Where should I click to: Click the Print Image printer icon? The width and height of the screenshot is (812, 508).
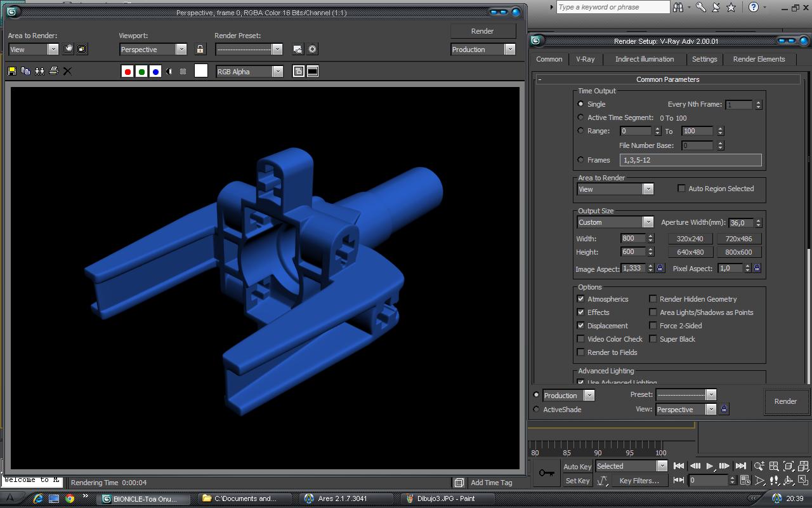point(53,71)
